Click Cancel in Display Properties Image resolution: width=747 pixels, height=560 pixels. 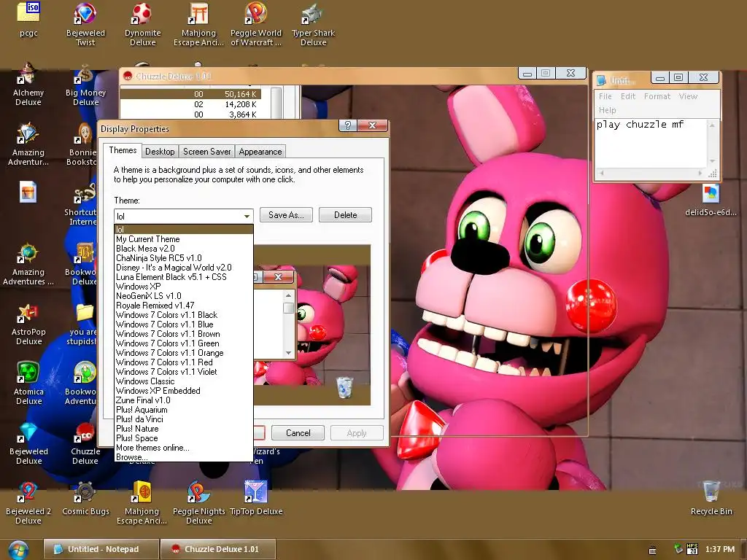click(298, 433)
